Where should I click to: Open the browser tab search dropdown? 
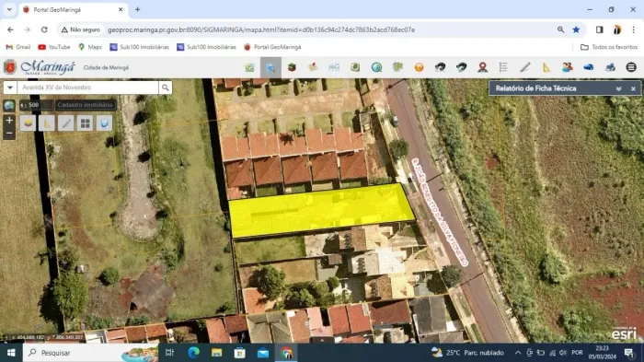pyautogui.click(x=9, y=9)
